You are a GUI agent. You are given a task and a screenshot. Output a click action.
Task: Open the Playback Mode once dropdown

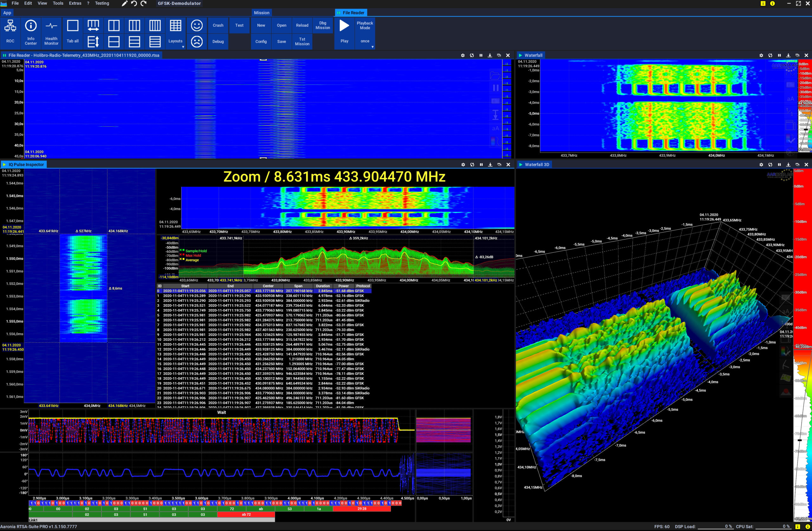click(x=372, y=47)
